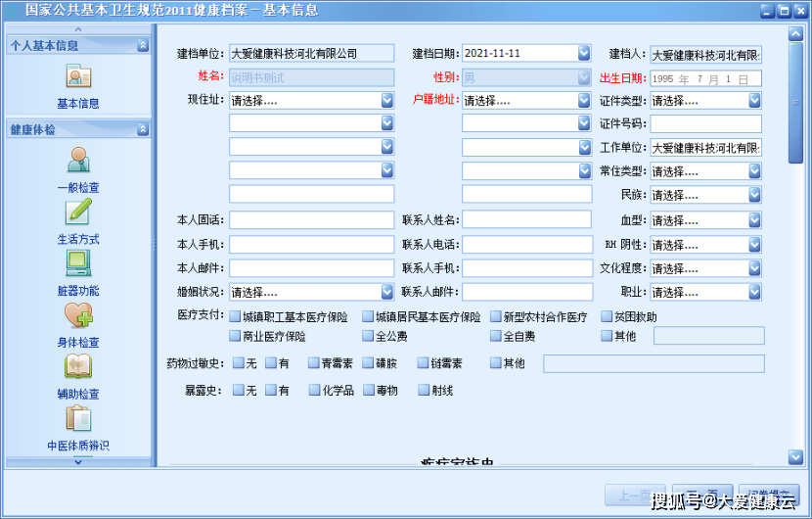Open the 基本信息 sidebar icon
This screenshot has width=812, height=519.
tap(78, 76)
